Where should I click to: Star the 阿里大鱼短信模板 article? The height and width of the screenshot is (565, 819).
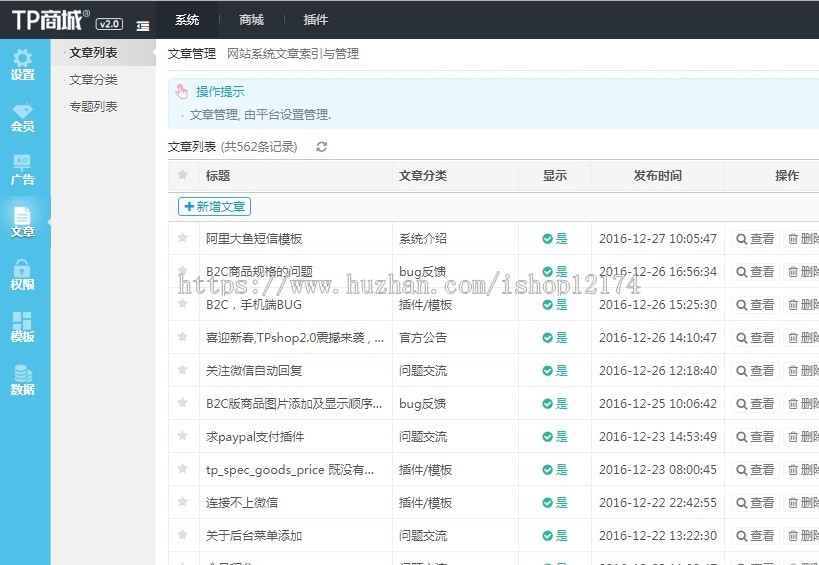(182, 238)
